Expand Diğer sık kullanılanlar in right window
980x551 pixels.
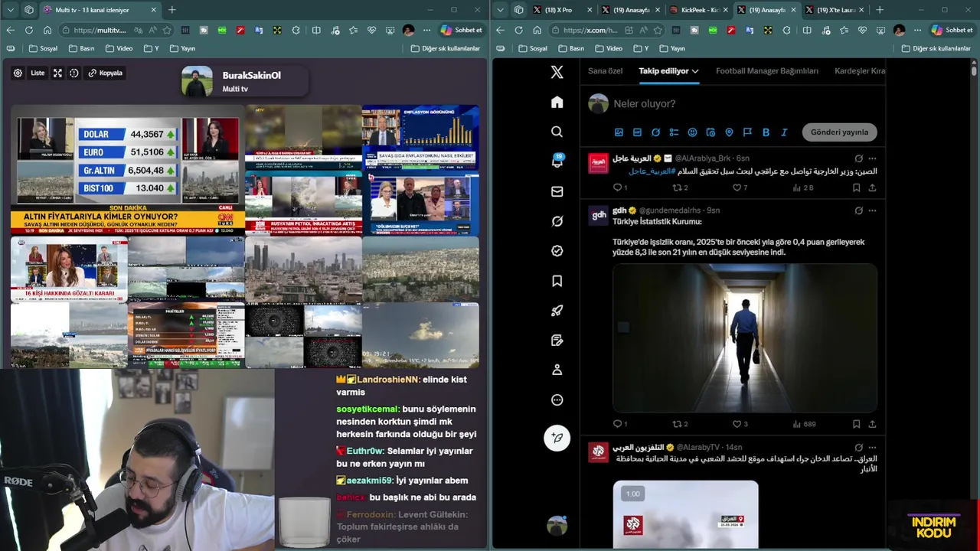click(936, 48)
